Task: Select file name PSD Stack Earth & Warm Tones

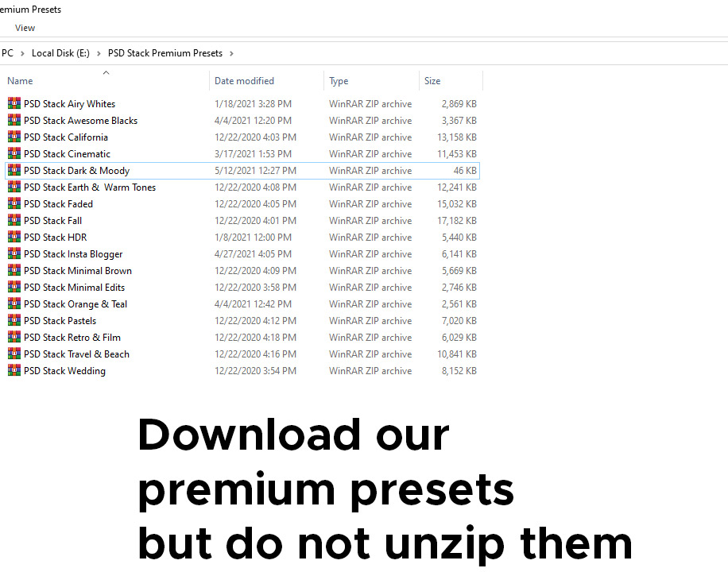Action: [x=90, y=187]
